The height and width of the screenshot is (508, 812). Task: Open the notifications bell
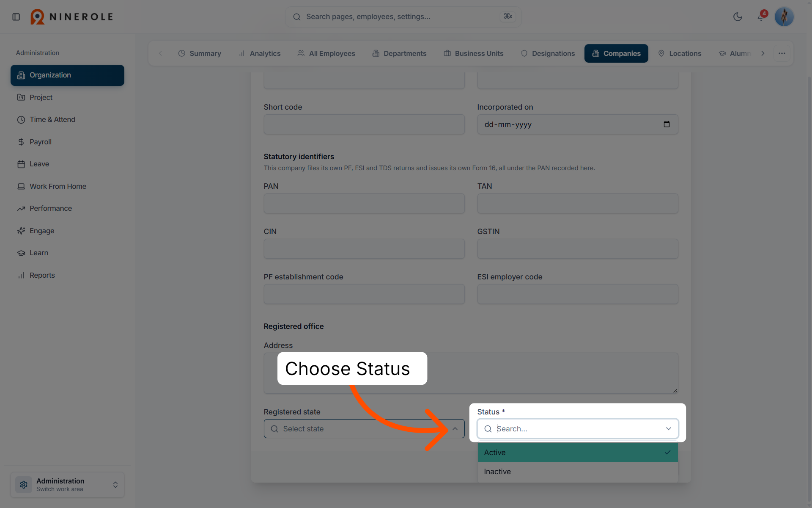point(761,17)
